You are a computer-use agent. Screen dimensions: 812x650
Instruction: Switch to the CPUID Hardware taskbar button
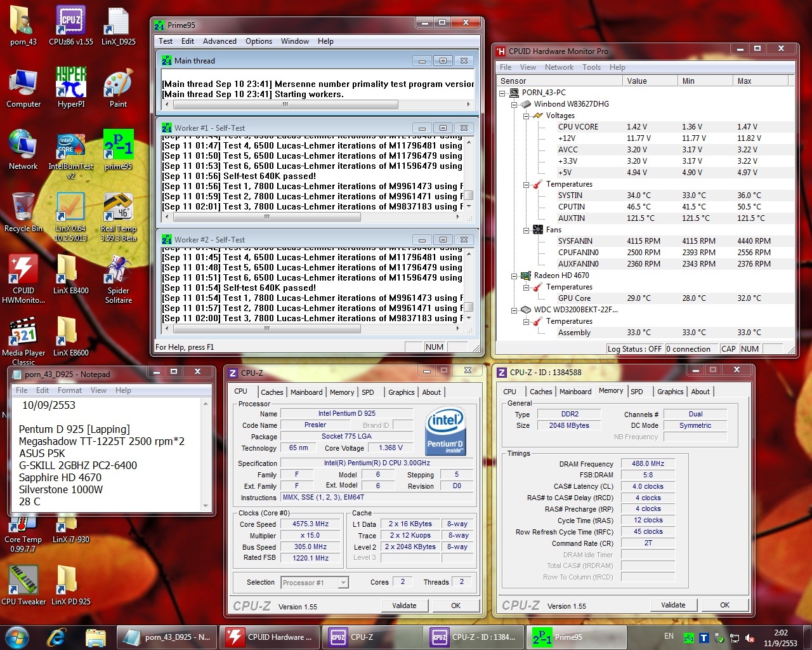270,637
